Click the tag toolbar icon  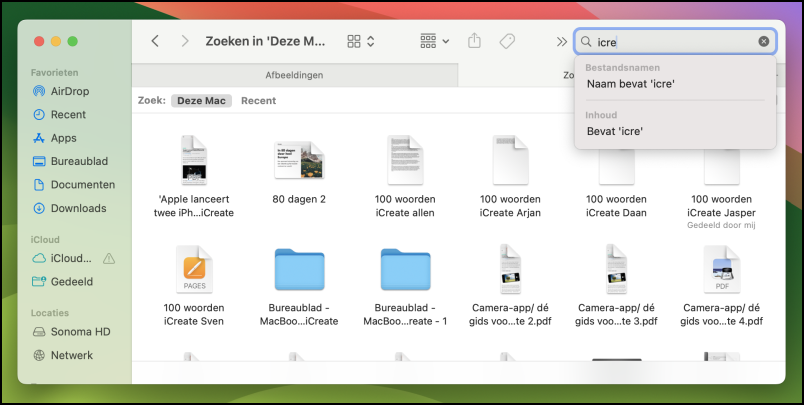[x=507, y=42]
